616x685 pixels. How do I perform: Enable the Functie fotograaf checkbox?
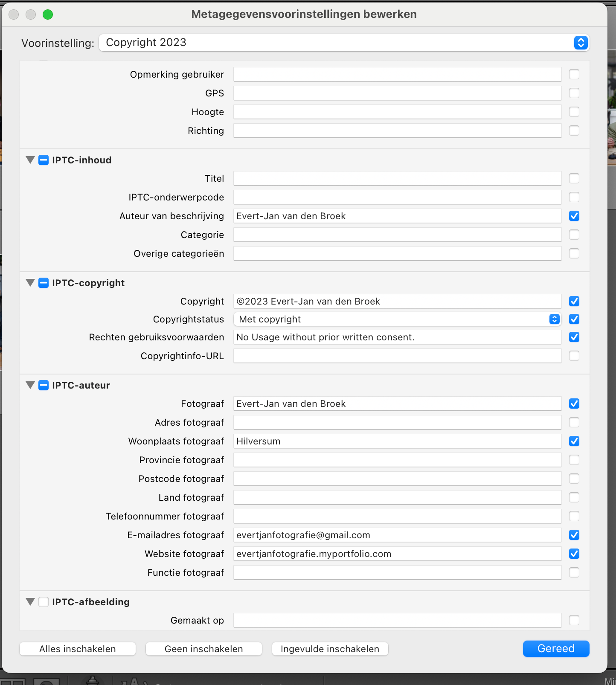(574, 572)
